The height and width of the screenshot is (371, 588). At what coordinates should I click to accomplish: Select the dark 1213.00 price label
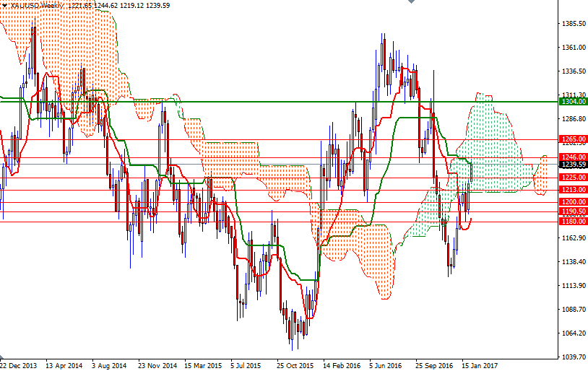click(x=571, y=189)
